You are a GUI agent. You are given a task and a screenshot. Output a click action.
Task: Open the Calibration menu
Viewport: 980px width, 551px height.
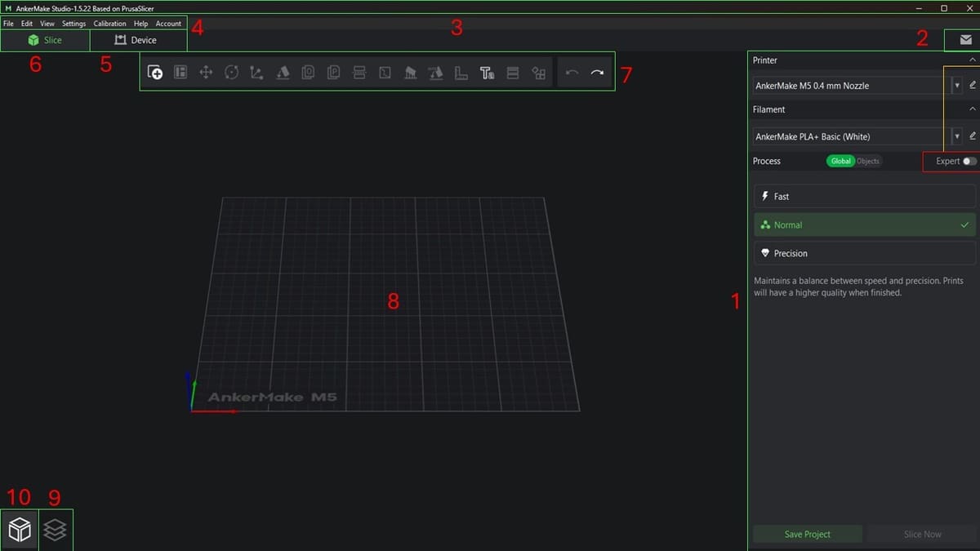[x=109, y=24]
